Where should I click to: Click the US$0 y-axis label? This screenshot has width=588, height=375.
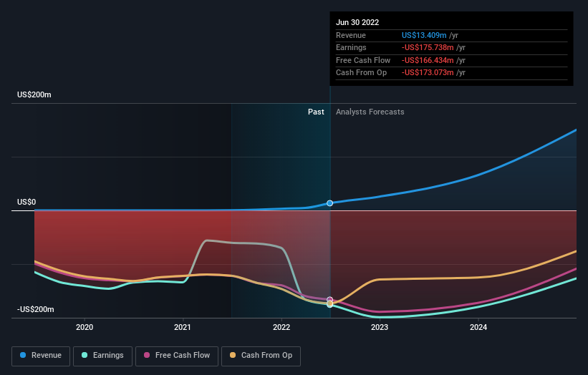click(x=26, y=203)
